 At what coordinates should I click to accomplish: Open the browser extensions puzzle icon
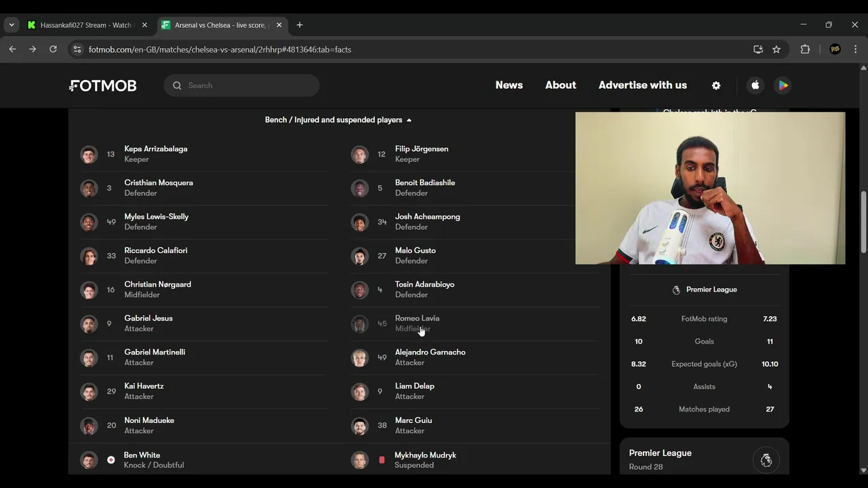click(805, 49)
